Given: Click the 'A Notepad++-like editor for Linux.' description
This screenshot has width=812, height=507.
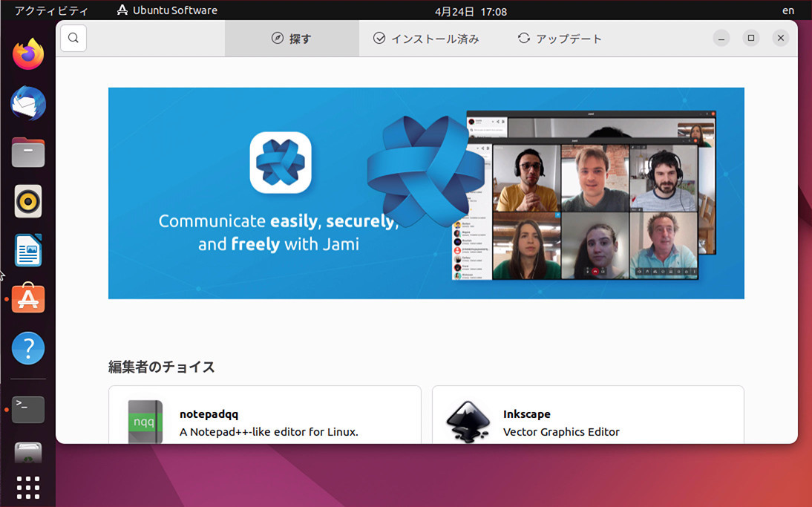Looking at the screenshot, I should (269, 432).
